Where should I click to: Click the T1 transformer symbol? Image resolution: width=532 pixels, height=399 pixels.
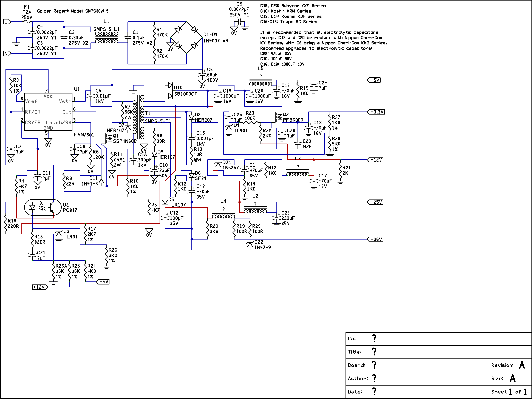tap(138, 117)
